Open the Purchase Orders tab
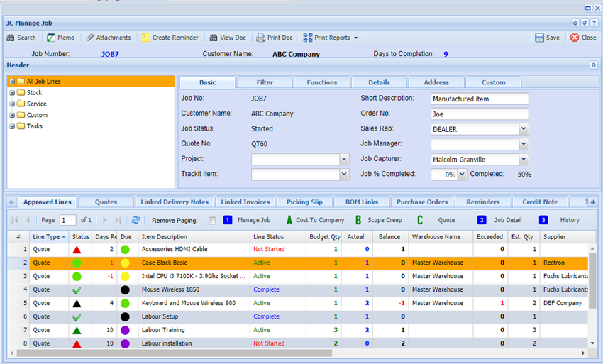 coord(421,202)
